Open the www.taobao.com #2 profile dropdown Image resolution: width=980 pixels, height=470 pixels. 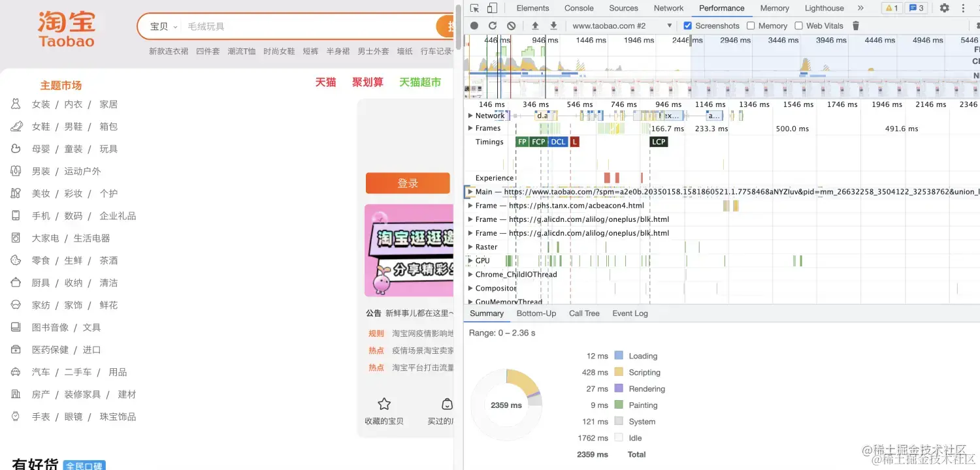pos(622,25)
